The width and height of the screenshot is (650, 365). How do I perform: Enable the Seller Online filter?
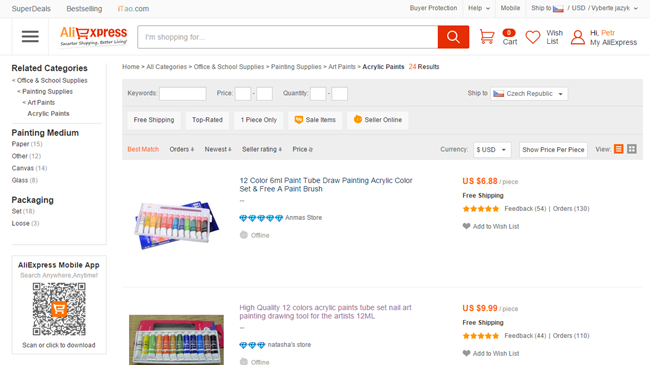378,120
